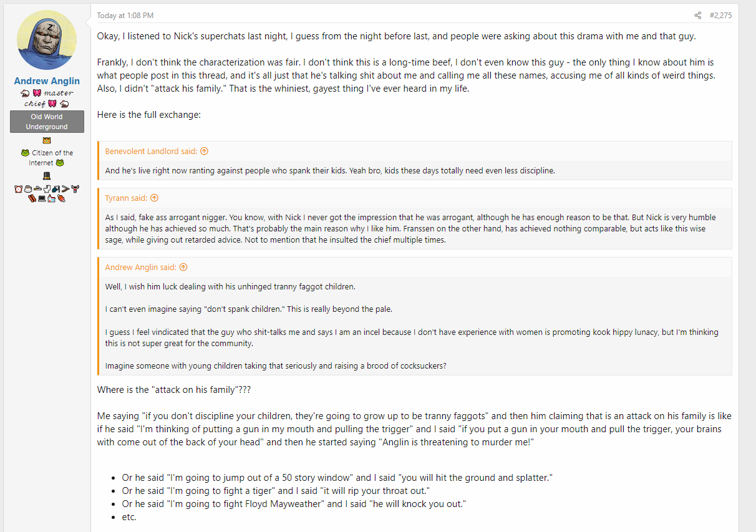Screen dimensions: 756x532
Task: Click the 'Today at 1:08 PM' timestamp
Action: [125, 16]
